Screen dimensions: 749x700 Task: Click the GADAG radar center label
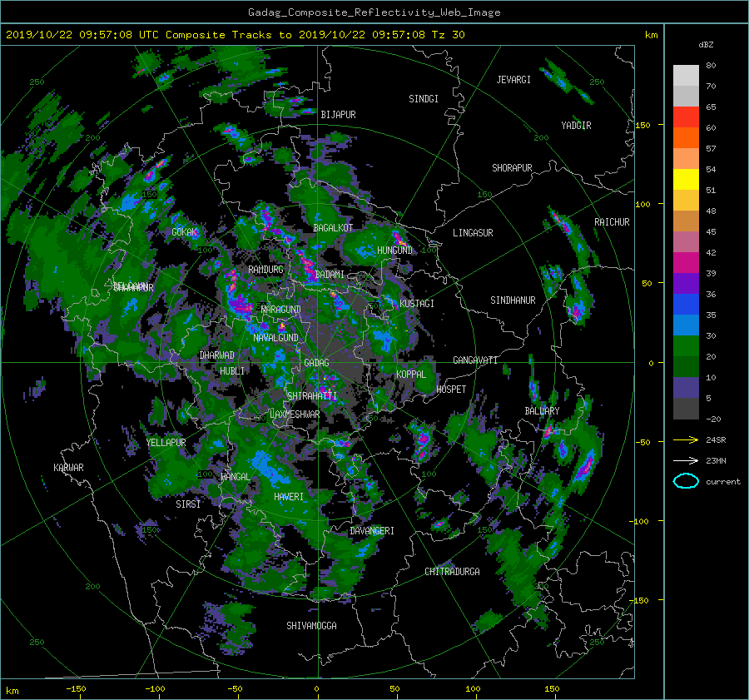coord(316,363)
